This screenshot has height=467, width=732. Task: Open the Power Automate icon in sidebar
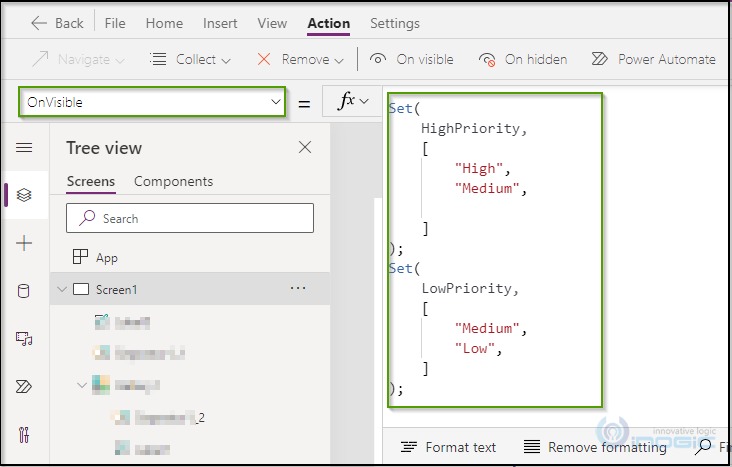click(x=24, y=386)
